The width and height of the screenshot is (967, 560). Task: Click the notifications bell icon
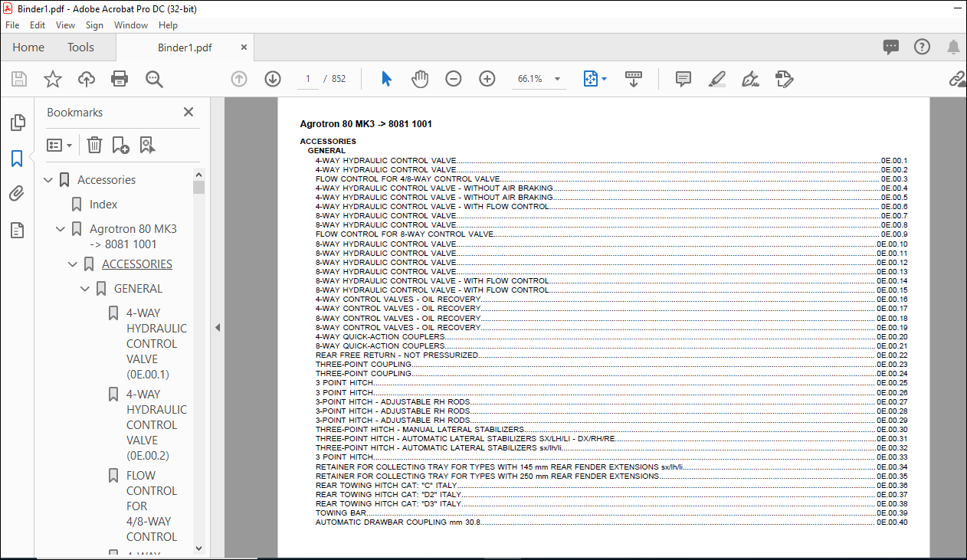pyautogui.click(x=953, y=47)
